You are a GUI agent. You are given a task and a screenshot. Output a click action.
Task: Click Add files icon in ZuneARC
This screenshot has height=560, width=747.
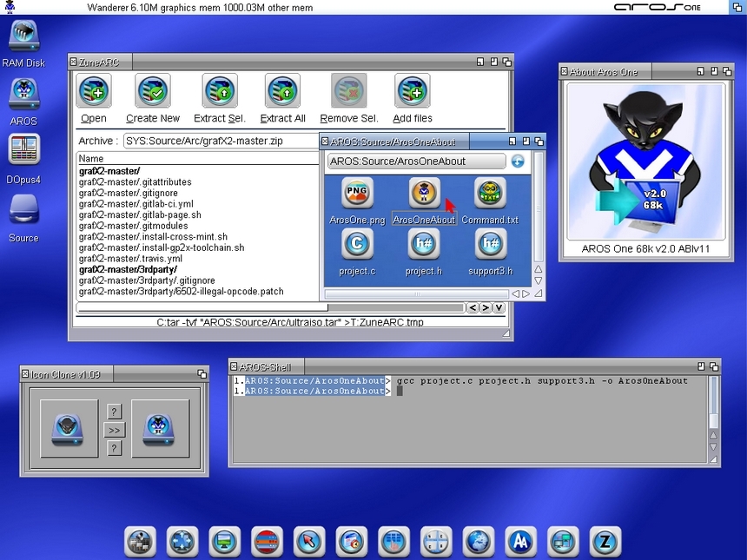(x=413, y=91)
